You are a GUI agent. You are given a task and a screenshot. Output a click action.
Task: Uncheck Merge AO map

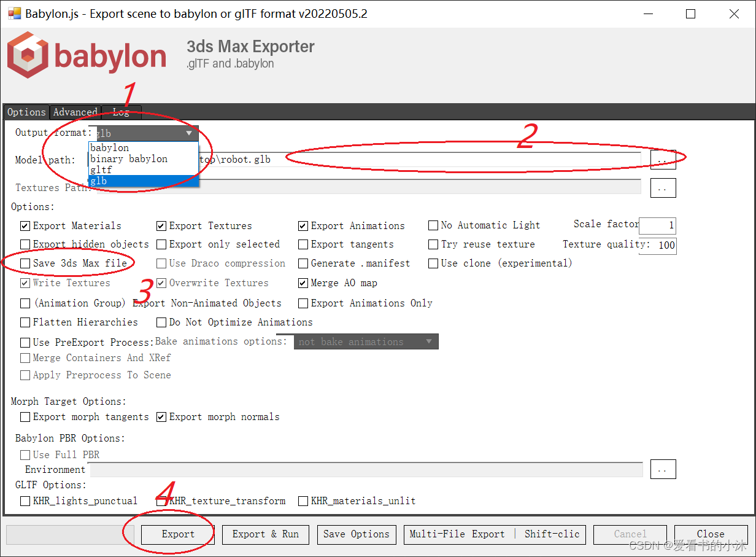303,283
